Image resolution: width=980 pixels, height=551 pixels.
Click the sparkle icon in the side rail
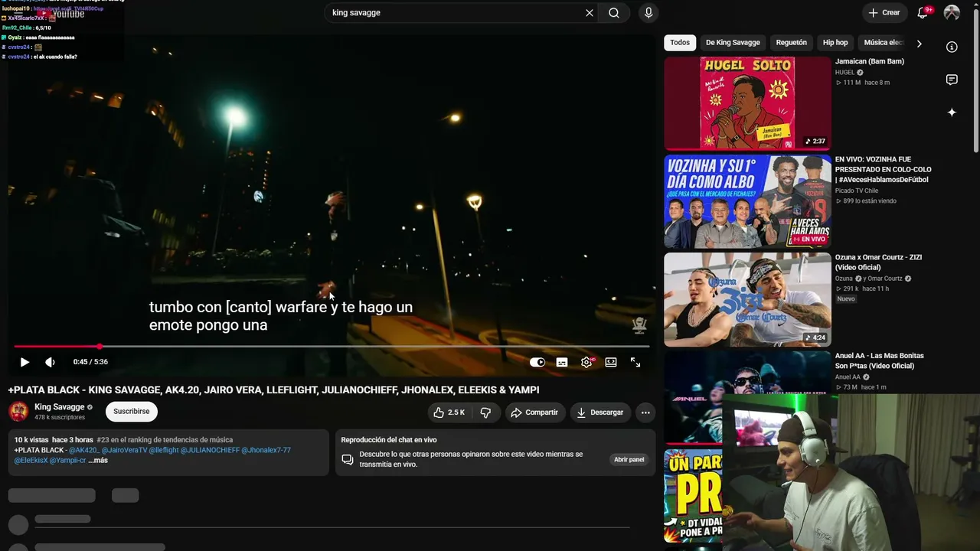[x=952, y=112]
